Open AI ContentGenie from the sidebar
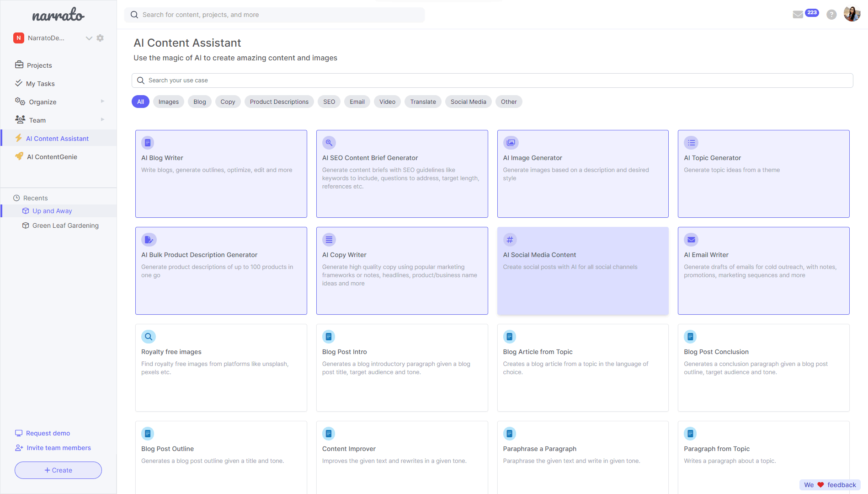868x494 pixels. click(x=50, y=156)
